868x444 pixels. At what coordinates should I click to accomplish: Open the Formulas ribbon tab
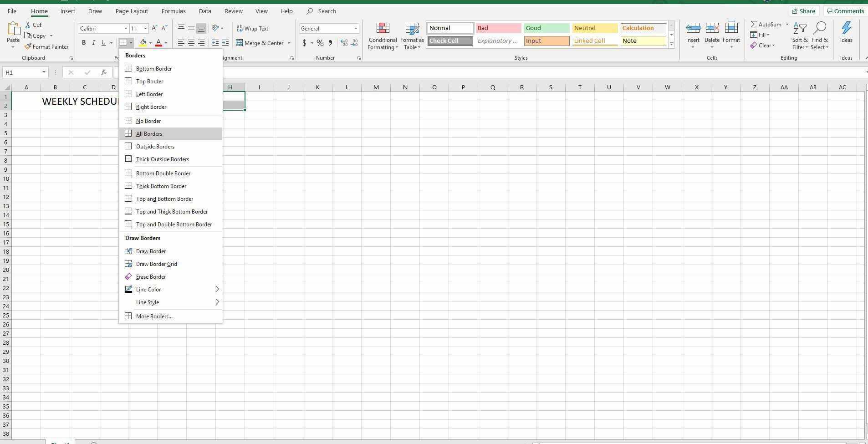pos(174,11)
